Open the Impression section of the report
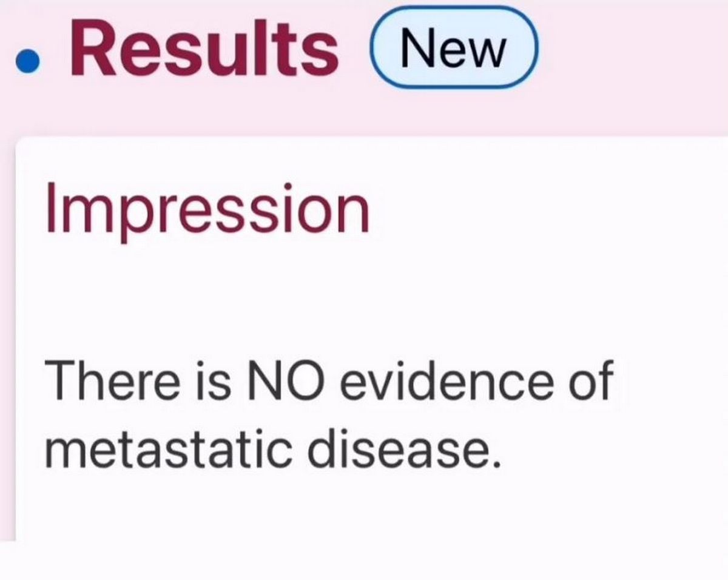This screenshot has height=580, width=728. click(209, 209)
